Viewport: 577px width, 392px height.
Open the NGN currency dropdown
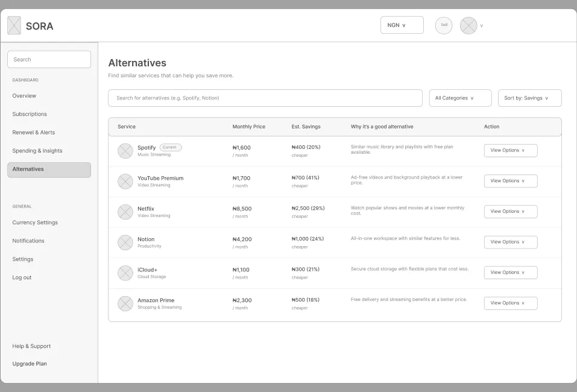click(x=402, y=25)
